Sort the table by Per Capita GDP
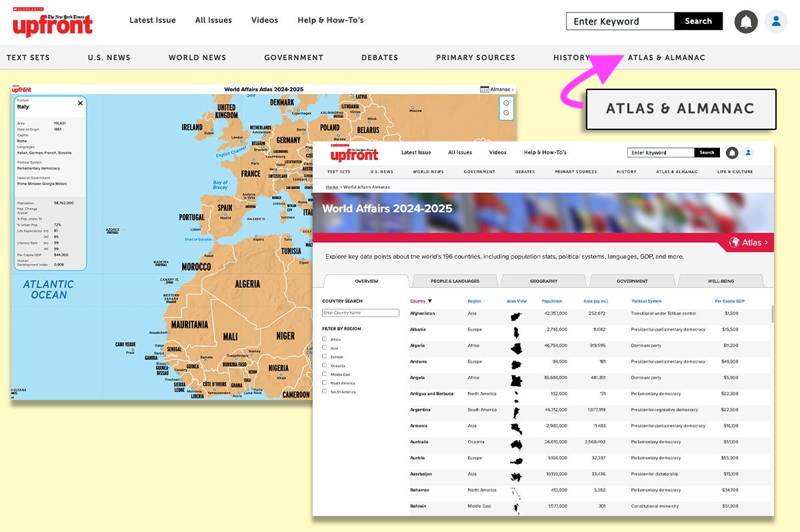Viewport: 800px width, 532px height. [x=729, y=301]
